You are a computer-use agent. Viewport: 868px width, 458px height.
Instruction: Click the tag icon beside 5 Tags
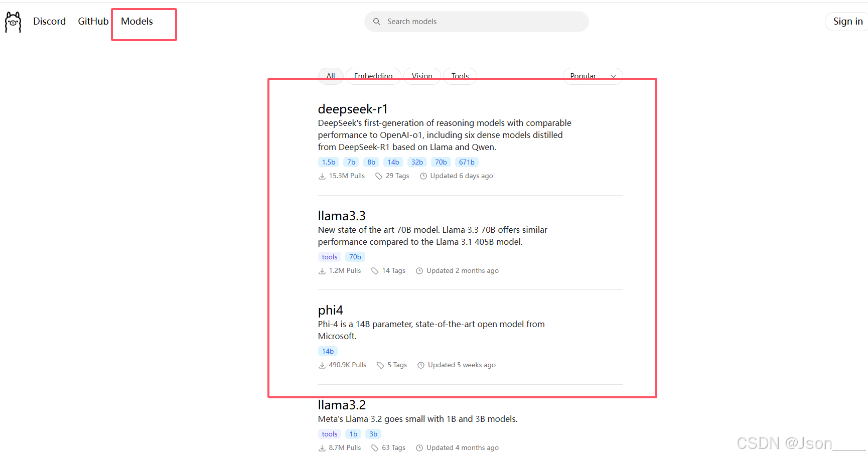point(380,365)
